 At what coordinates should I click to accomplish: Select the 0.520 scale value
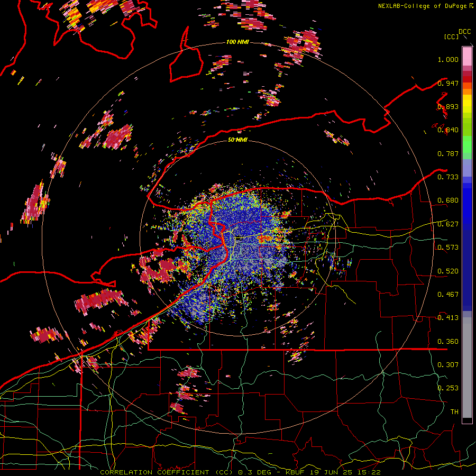point(448,271)
